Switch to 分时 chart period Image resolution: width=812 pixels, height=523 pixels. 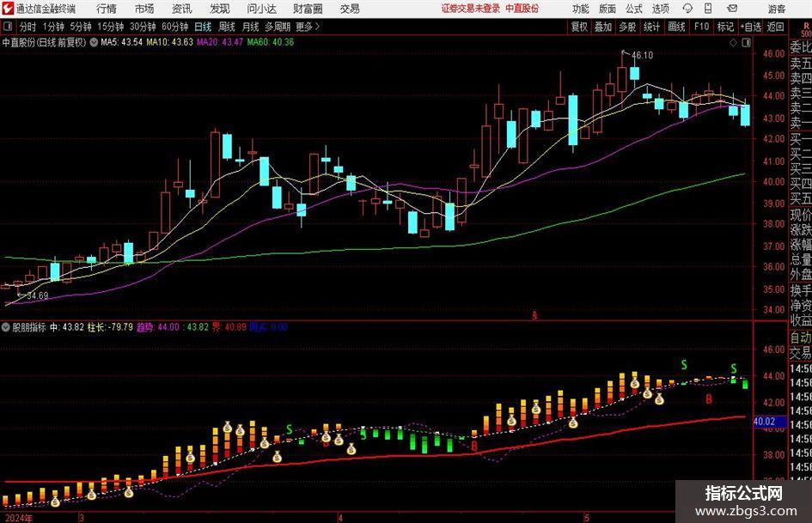coord(28,27)
